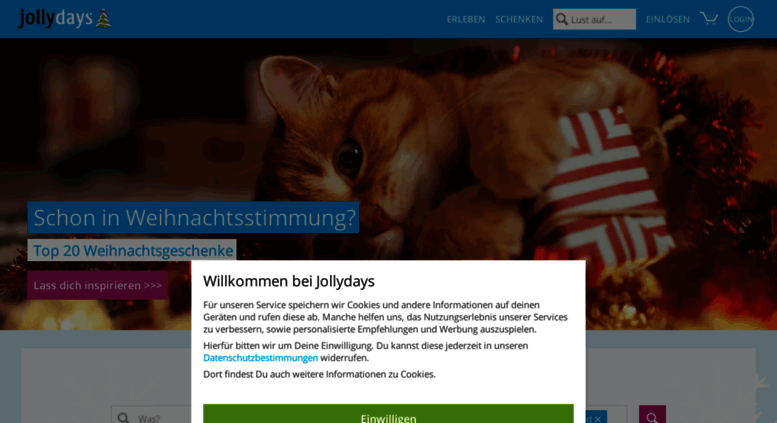This screenshot has width=777, height=423.
Task: Click 'Lass dich inspirieren >>>' button
Action: pyautogui.click(x=98, y=285)
